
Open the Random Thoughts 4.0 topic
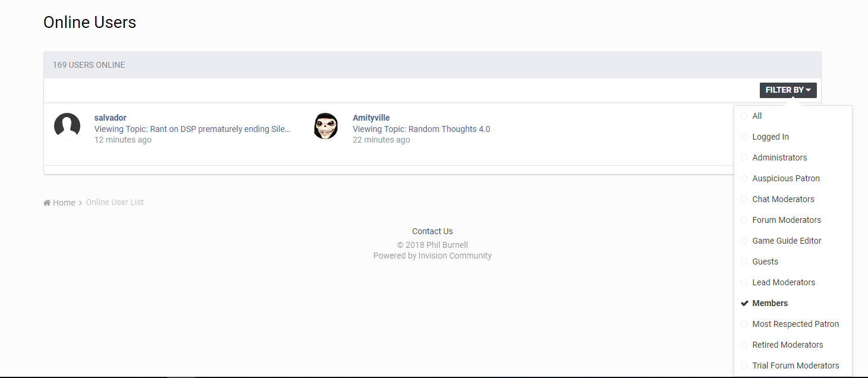tap(422, 129)
